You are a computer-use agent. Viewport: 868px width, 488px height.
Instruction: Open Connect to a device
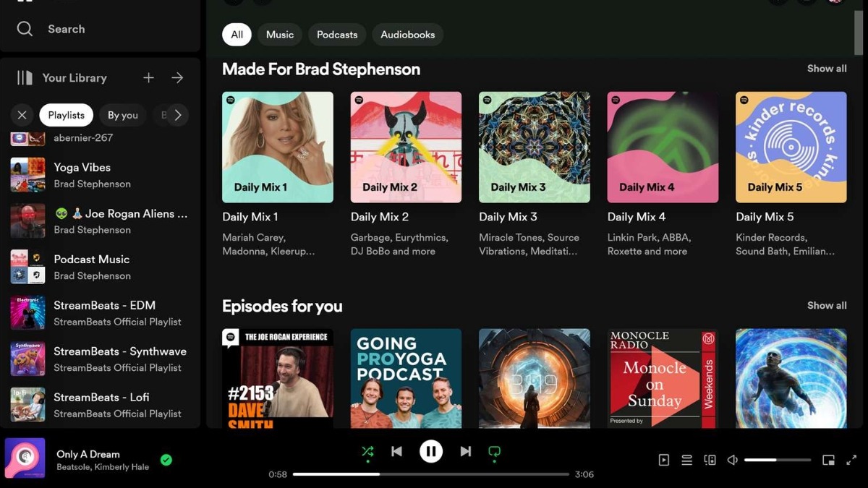710,460
